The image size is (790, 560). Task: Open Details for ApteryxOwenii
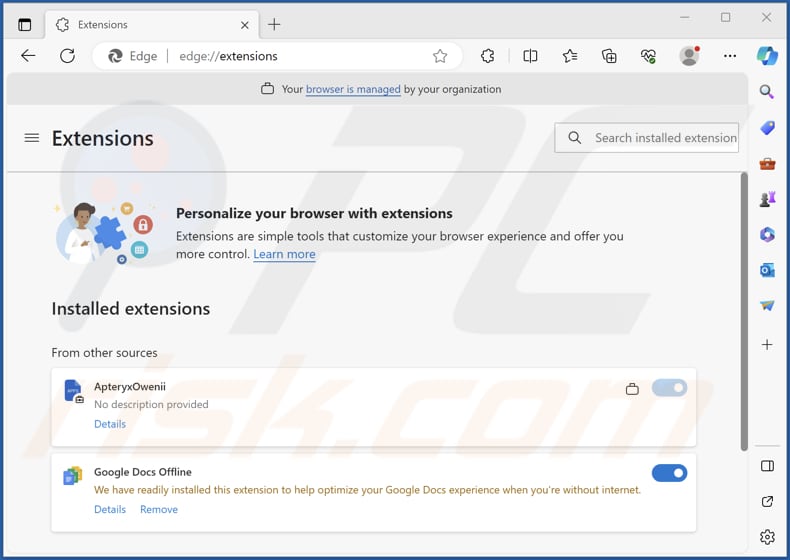point(110,424)
